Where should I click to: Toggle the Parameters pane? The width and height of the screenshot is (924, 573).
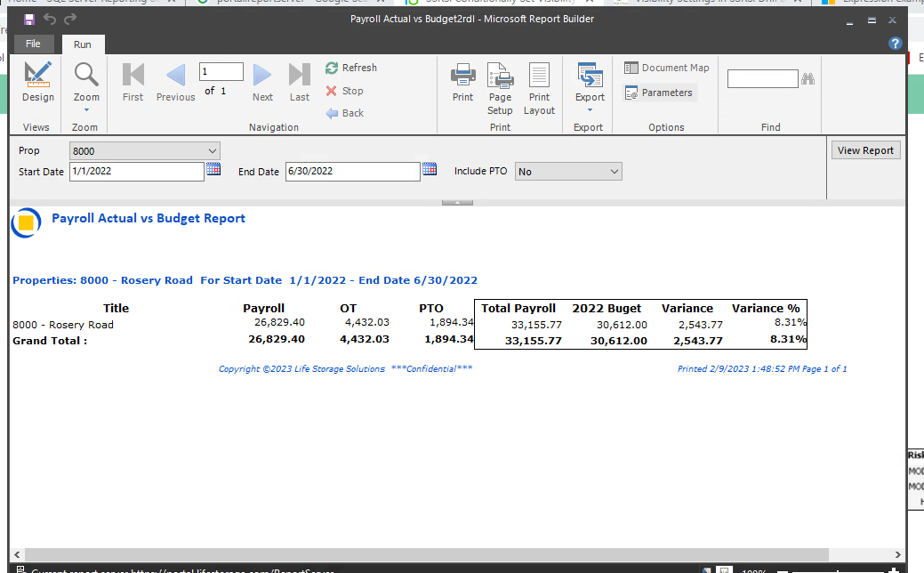click(x=659, y=93)
